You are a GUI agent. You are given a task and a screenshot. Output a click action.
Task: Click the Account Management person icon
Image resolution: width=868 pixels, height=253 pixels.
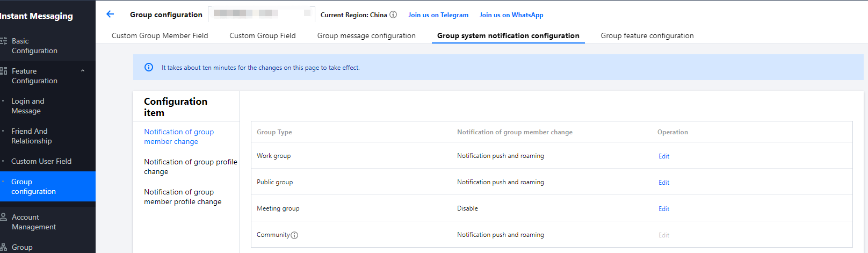(3, 217)
